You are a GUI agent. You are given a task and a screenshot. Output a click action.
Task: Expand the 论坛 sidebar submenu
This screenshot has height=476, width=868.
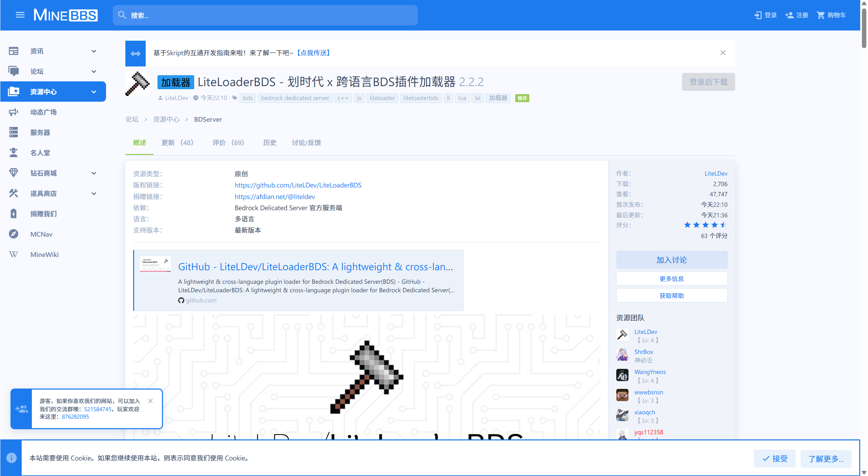94,72
